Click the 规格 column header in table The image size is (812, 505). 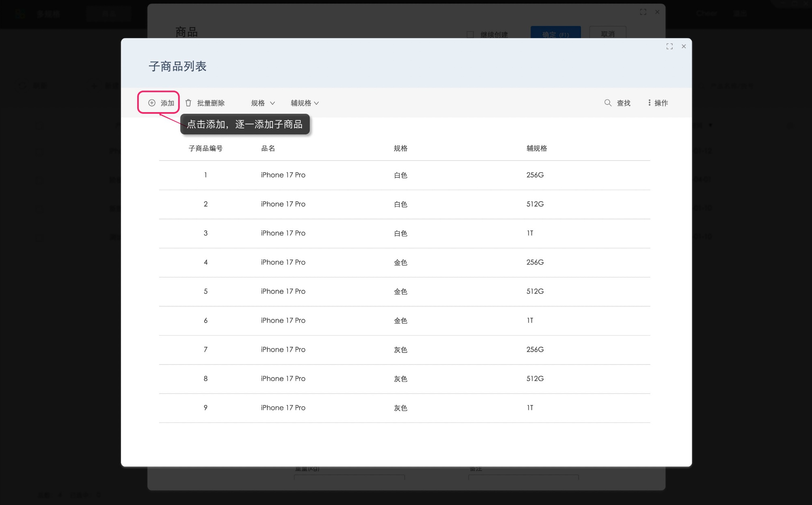(401, 148)
